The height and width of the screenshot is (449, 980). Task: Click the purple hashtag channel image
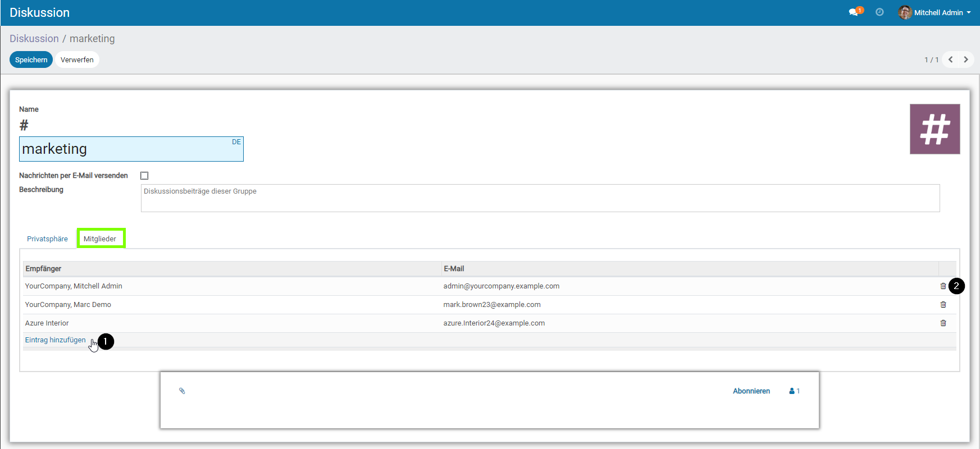[x=935, y=129]
